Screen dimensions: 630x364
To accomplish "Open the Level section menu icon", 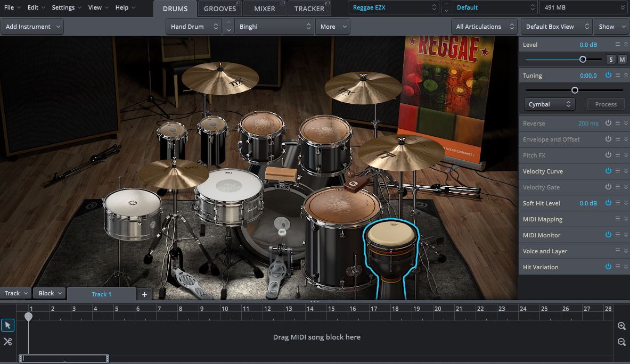I will click(x=618, y=44).
